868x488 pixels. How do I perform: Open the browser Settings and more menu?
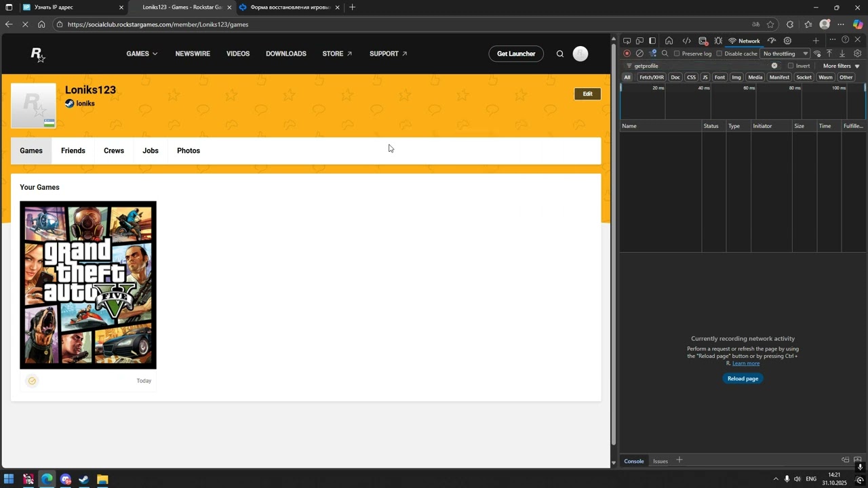(841, 24)
